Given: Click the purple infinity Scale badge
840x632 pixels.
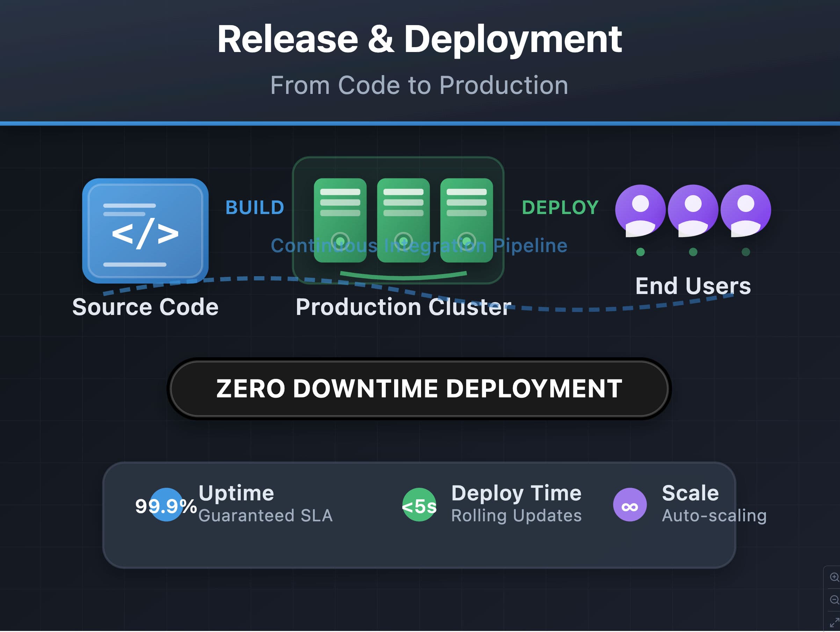Looking at the screenshot, I should pyautogui.click(x=630, y=505).
